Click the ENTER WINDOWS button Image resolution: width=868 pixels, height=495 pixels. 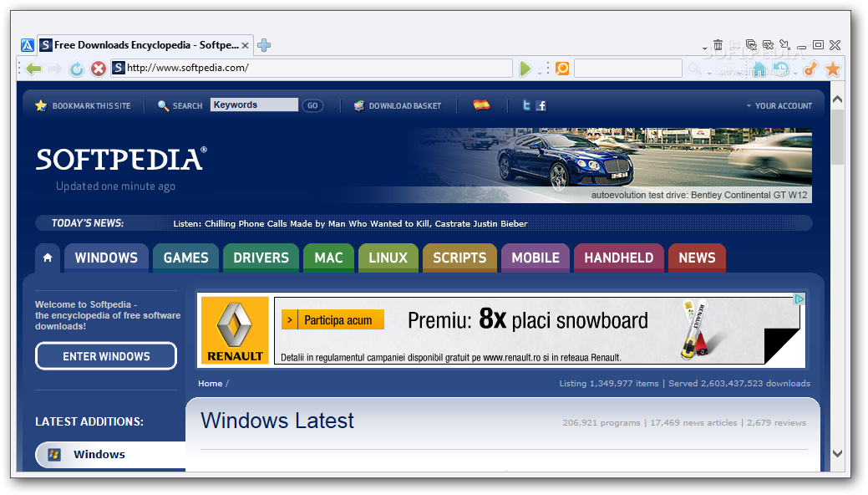point(106,356)
